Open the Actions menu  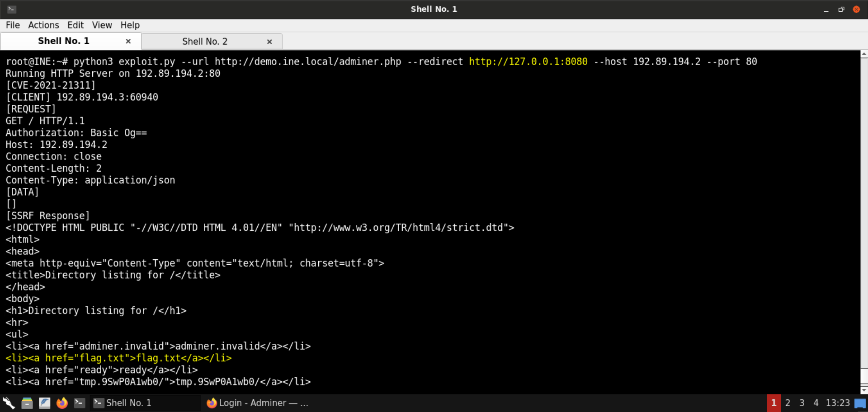point(43,25)
